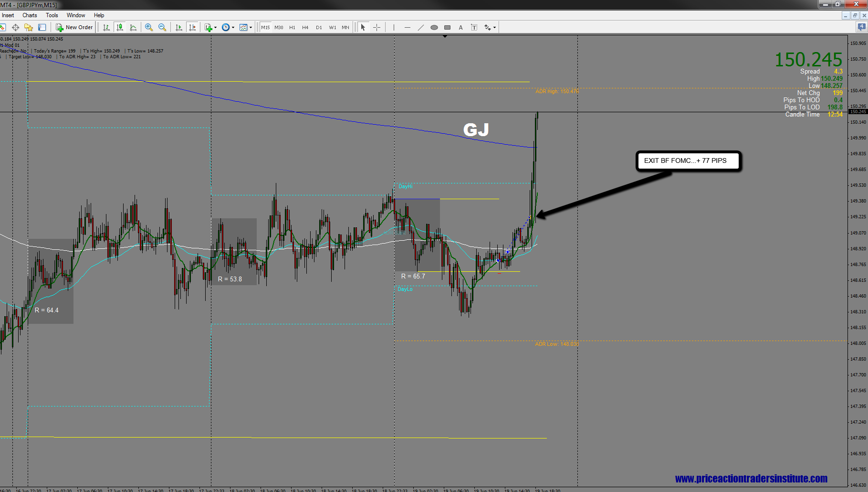Click the arrows objects icon
This screenshot has width=868, height=492.
[x=488, y=27]
